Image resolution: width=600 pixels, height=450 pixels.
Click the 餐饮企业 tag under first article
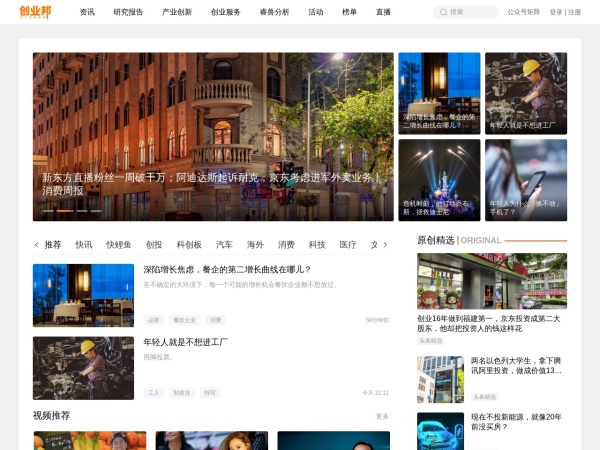[184, 320]
